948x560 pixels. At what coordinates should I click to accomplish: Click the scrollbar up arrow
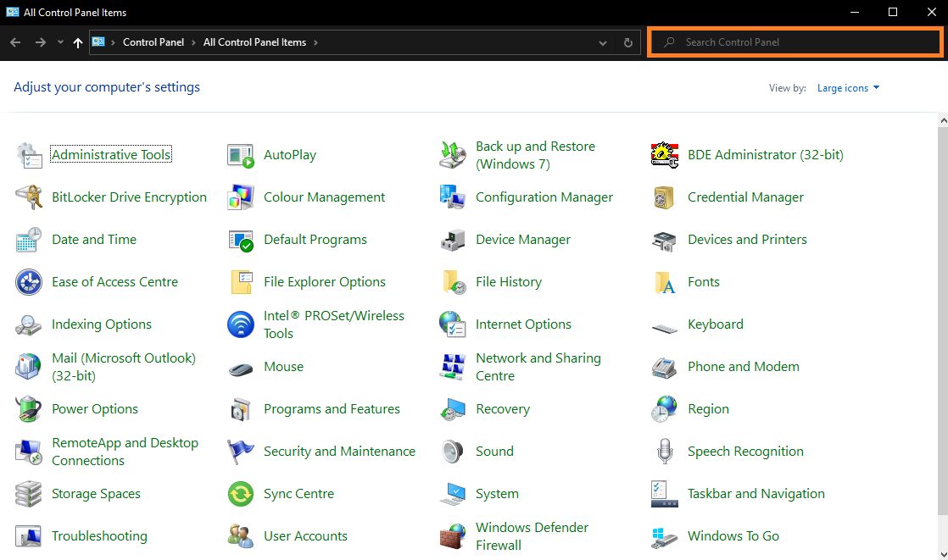[x=943, y=121]
